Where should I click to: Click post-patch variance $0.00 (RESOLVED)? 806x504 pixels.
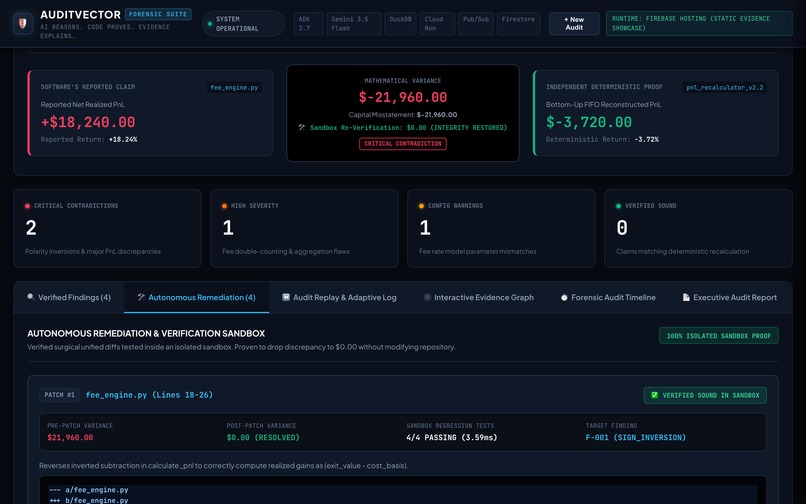click(263, 437)
